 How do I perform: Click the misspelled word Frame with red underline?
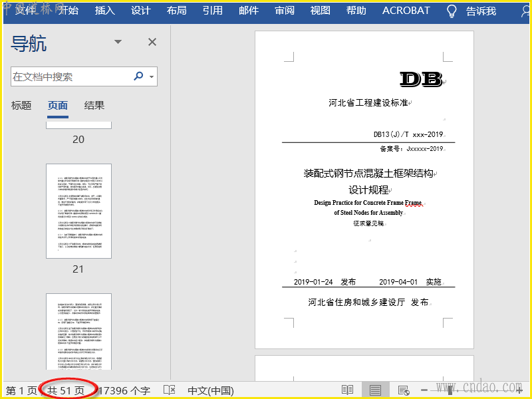point(413,203)
